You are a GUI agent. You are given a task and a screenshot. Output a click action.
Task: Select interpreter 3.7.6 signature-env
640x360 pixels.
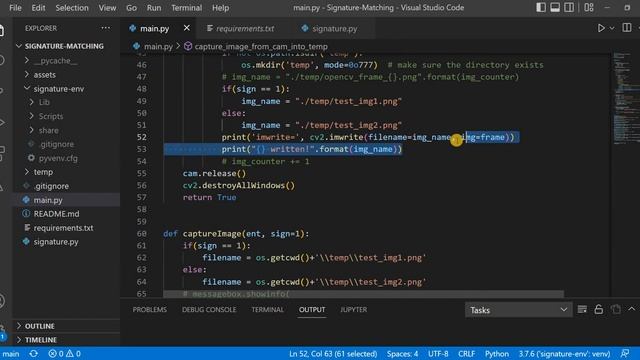[564, 354]
